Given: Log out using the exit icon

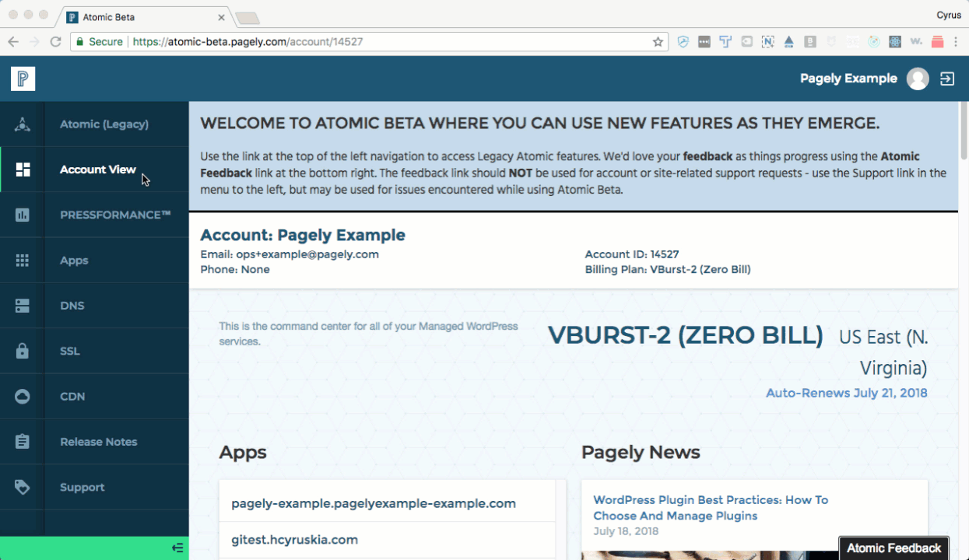Looking at the screenshot, I should coord(947,79).
